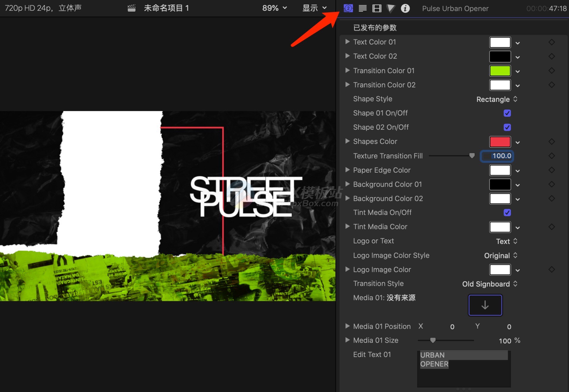Open the Video inspector filmstrip icon
The height and width of the screenshot is (392, 569).
coord(377,8)
